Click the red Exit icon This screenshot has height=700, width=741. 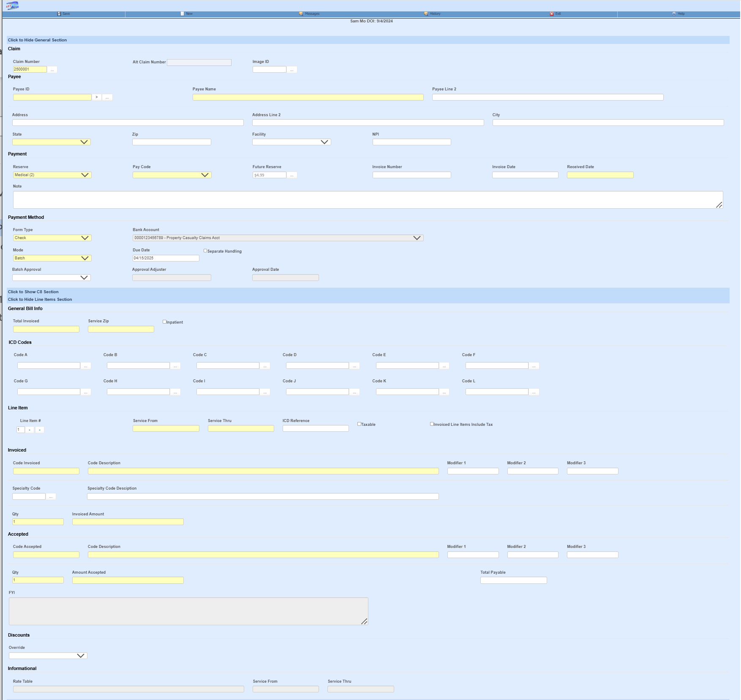(x=552, y=14)
